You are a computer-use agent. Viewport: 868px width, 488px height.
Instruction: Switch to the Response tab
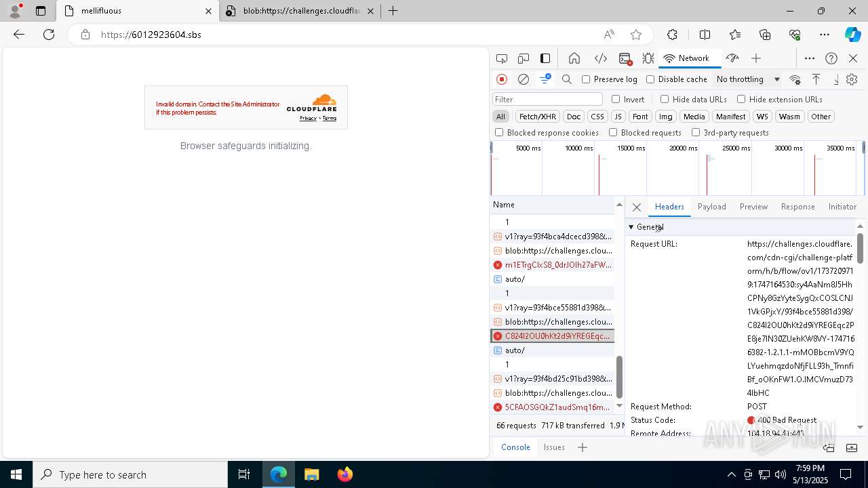click(x=797, y=207)
